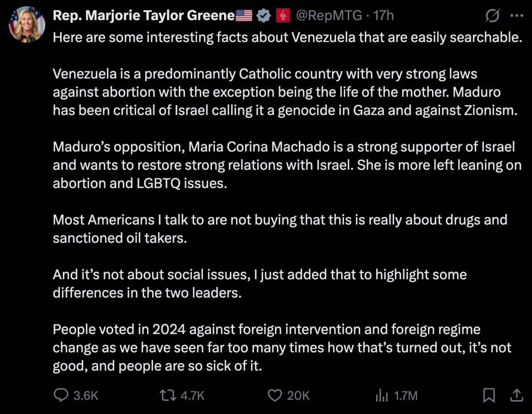Click the 3.6K replies count

tap(86, 395)
